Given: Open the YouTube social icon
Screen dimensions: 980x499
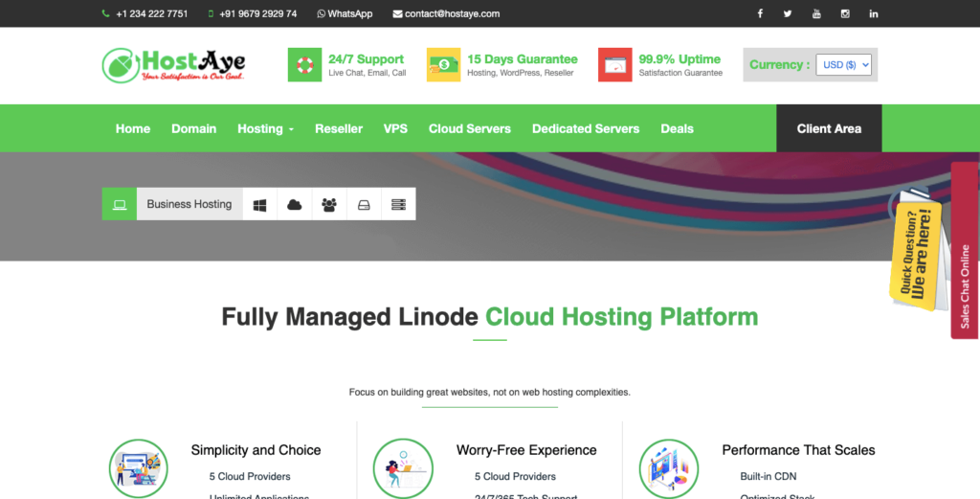Looking at the screenshot, I should coord(816,13).
